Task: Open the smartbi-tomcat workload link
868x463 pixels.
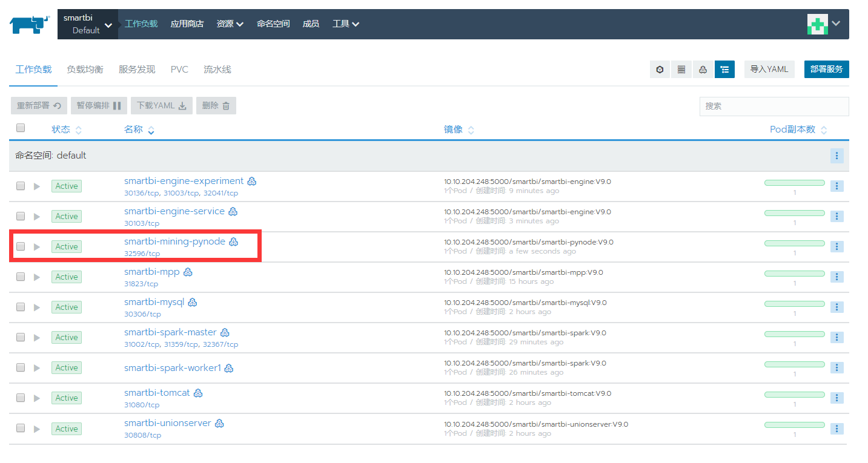Action: 157,393
